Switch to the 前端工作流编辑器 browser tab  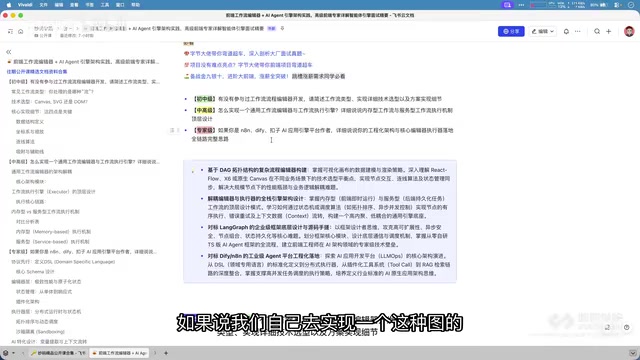[x=120, y=353]
